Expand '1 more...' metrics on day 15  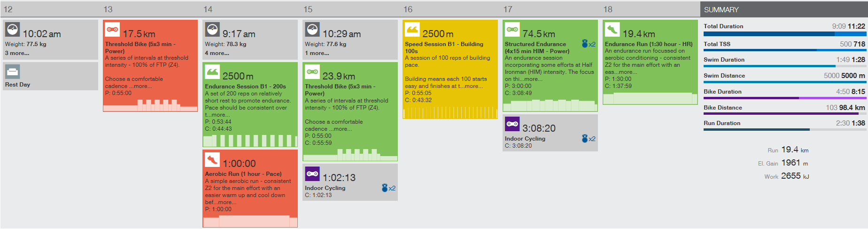point(317,53)
